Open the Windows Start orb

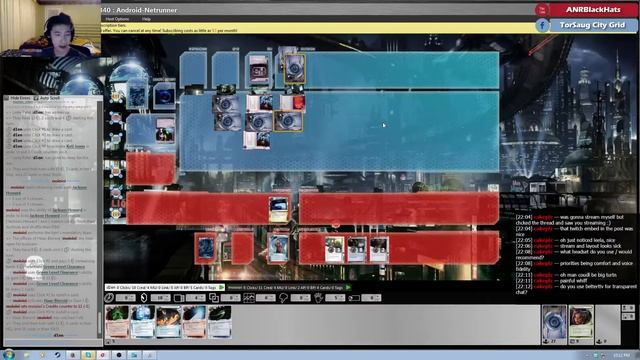pyautogui.click(x=8, y=355)
